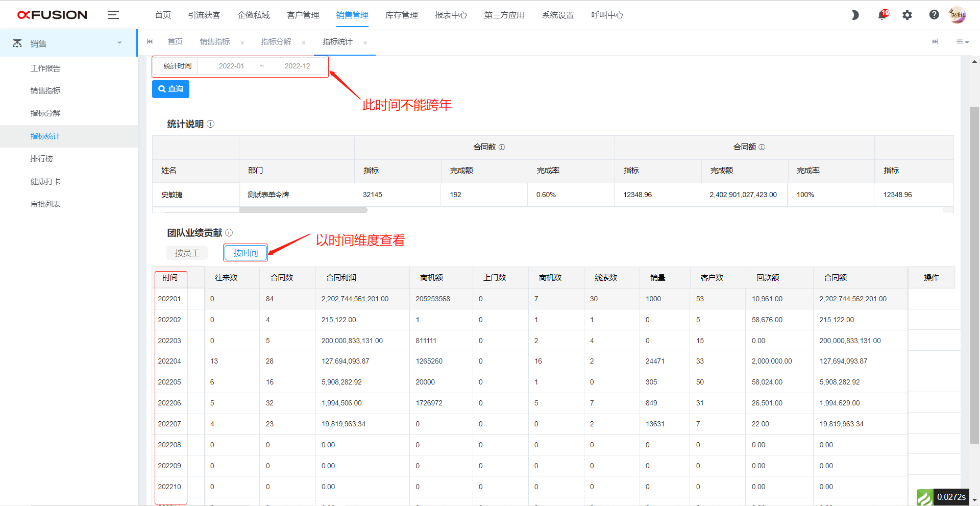Click info icon next to 统计说明
This screenshot has height=506, width=980.
210,124
